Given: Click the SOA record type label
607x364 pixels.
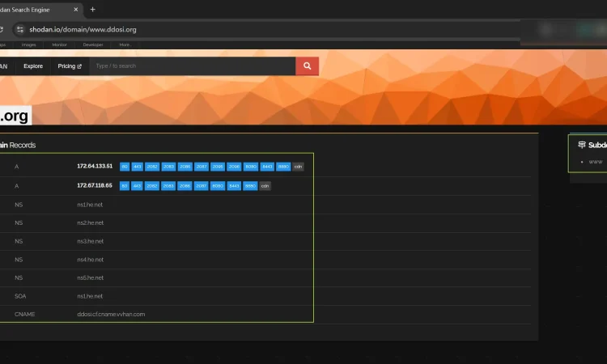Looking at the screenshot, I should click(x=20, y=296).
